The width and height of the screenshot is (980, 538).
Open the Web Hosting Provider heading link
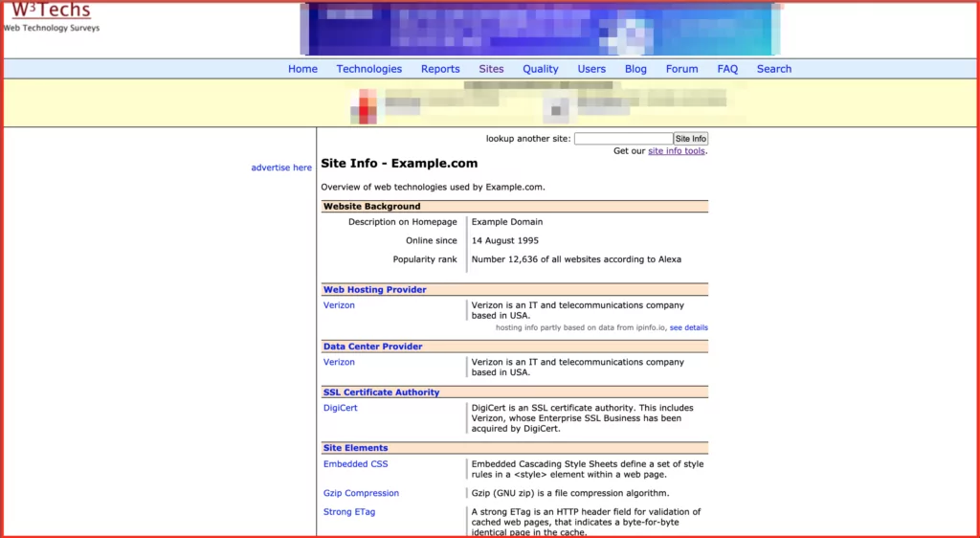pyautogui.click(x=375, y=290)
